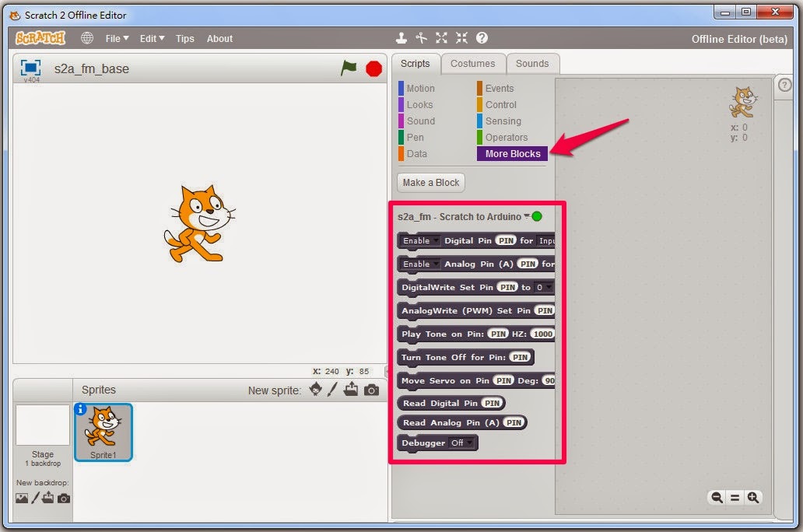Image resolution: width=803 pixels, height=532 pixels.
Task: Click PIN field in Turn Tone Off block
Action: 520,358
